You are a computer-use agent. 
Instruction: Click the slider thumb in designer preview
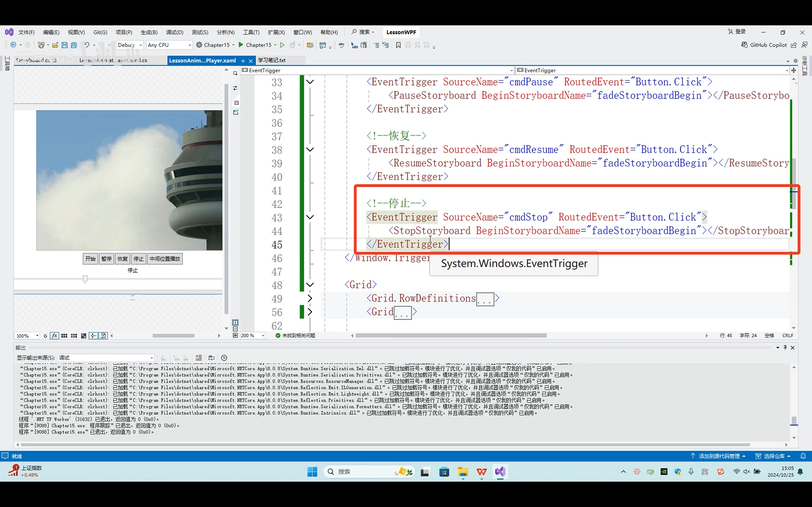85,279
